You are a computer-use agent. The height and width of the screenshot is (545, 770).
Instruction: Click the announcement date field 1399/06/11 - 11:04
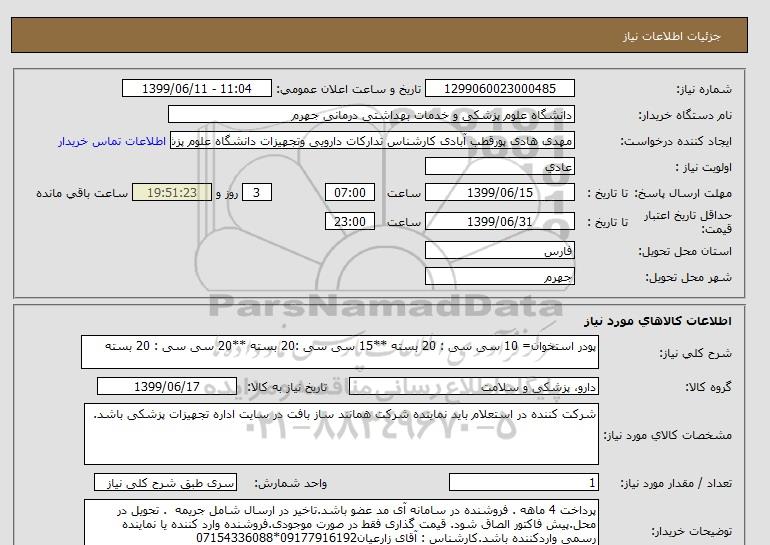196,89
